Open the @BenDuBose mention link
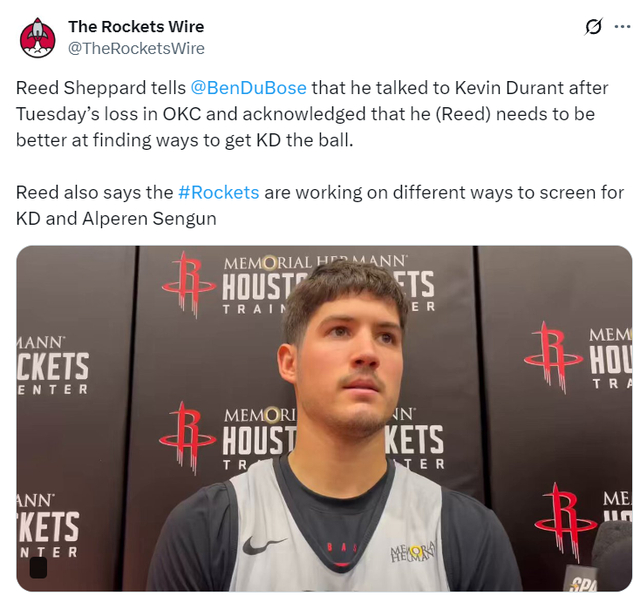The image size is (640, 609). coord(248,88)
